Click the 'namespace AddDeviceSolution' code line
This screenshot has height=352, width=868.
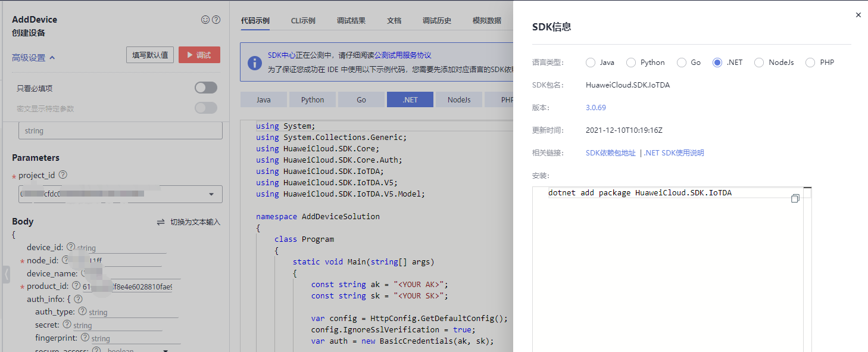point(318,216)
